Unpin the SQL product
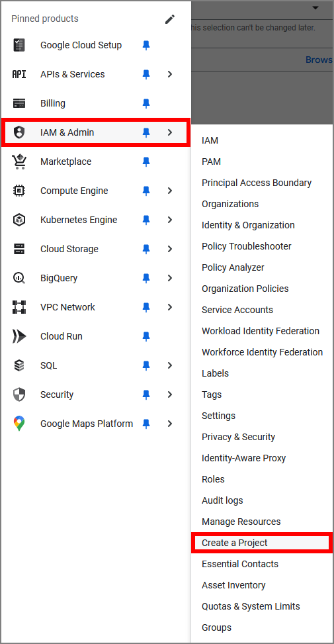Image resolution: width=334 pixels, height=644 pixels. tap(146, 365)
